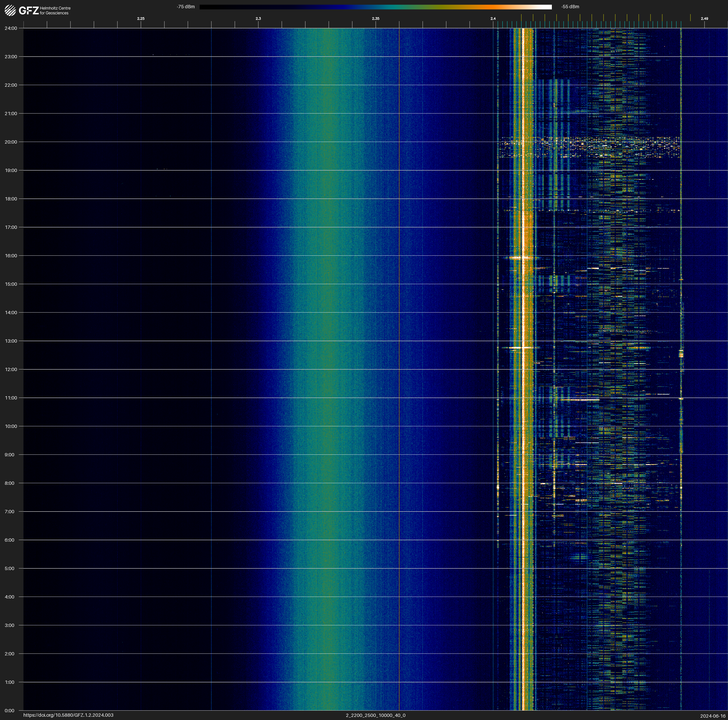Click the 20:00 time axis label

pyautogui.click(x=11, y=142)
